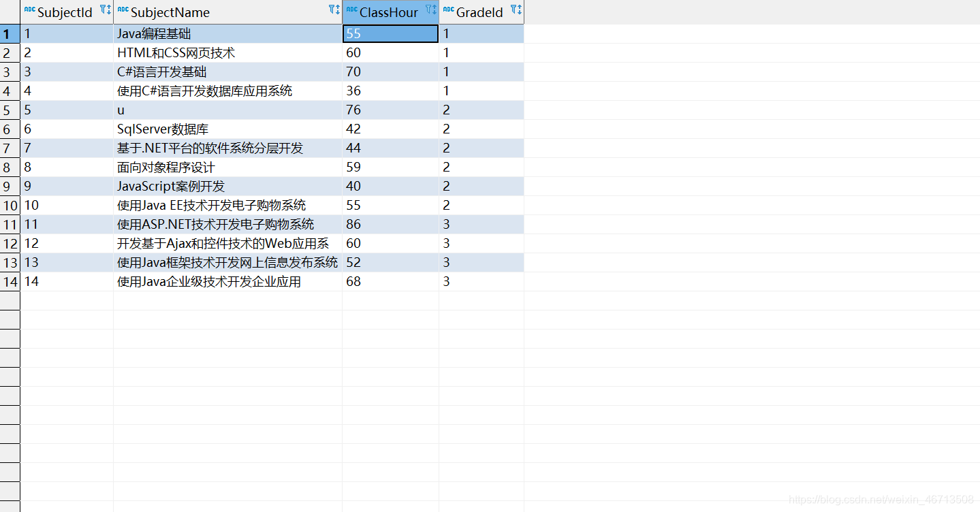Screen dimensions: 980x512
Task: Select row number 9 header
Action: (10, 186)
